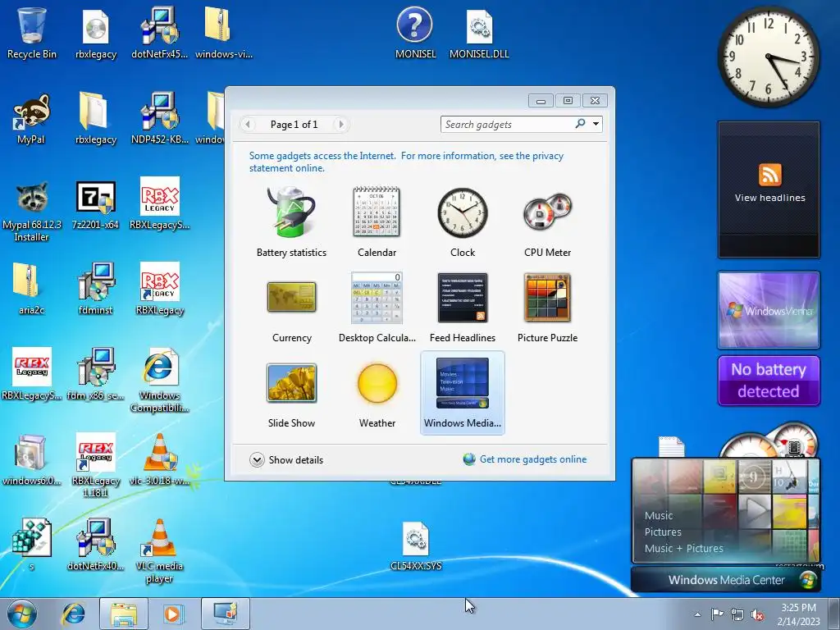Select the dotNetFx40 installer icon

tap(95, 545)
